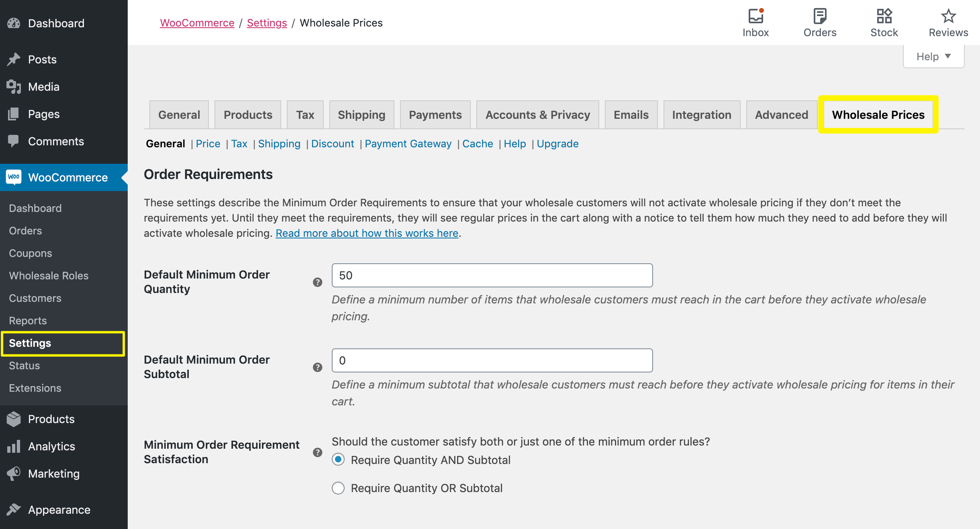Viewport: 980px width, 529px height.
Task: Open the Tax settings tab
Action: coord(305,115)
